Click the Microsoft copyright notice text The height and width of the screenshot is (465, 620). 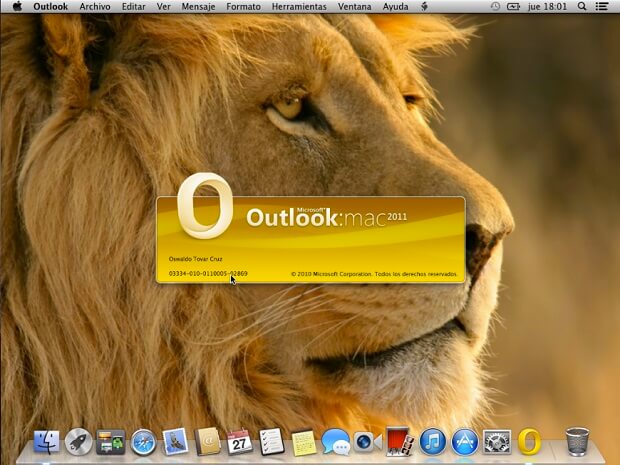(x=374, y=274)
